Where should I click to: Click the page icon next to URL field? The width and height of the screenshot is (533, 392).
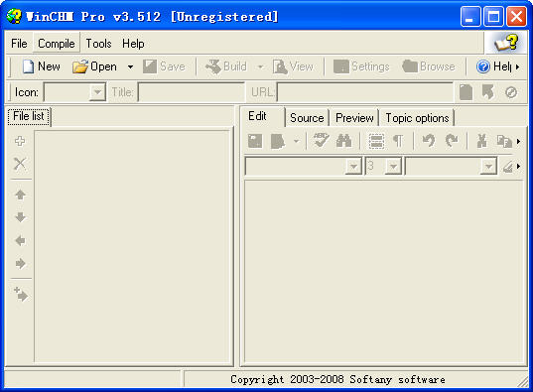pos(466,92)
